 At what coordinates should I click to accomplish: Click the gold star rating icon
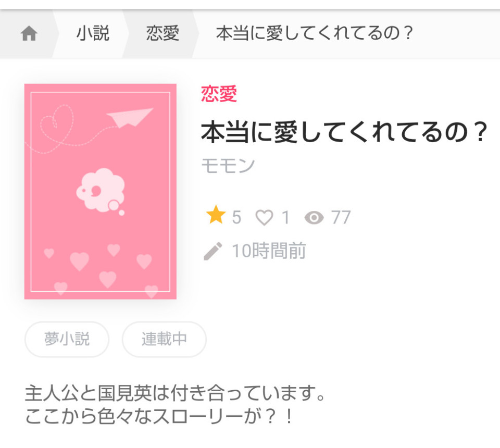pyautogui.click(x=216, y=215)
